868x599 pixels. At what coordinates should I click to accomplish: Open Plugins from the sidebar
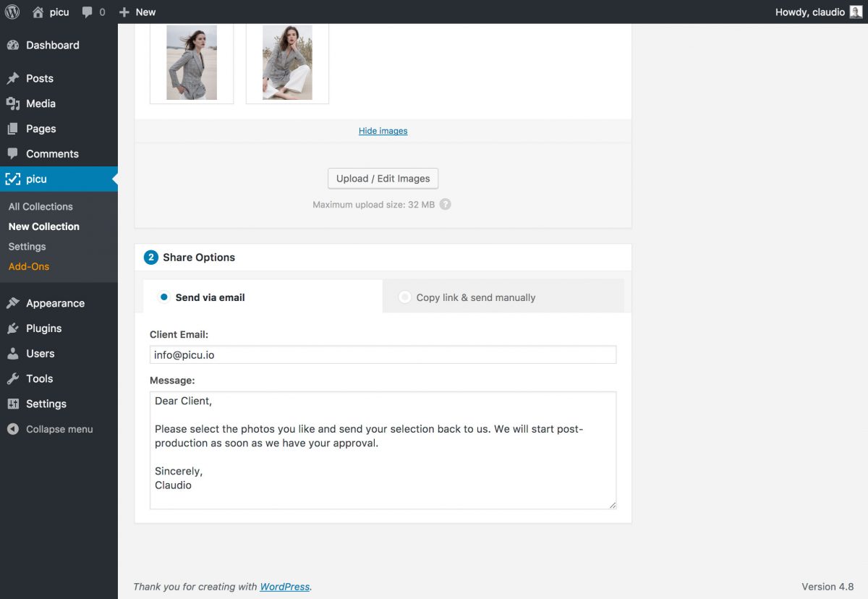click(43, 328)
